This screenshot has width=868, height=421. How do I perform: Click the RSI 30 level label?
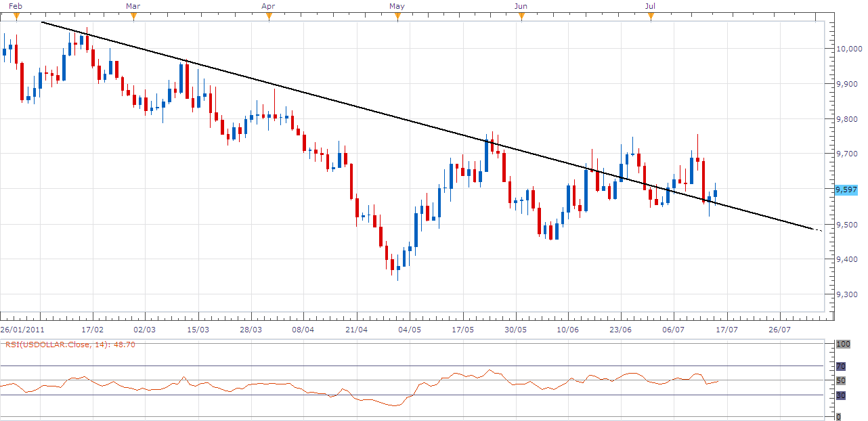[x=842, y=395]
